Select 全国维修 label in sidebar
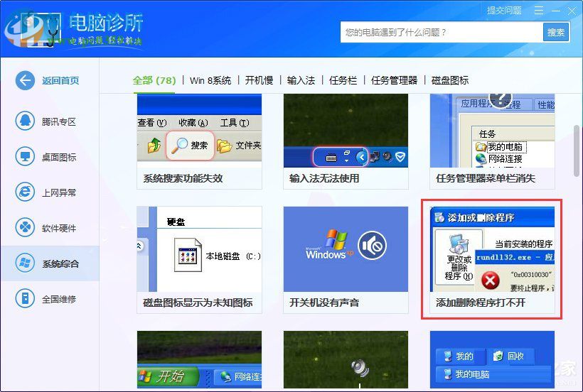Image resolution: width=583 pixels, height=392 pixels. click(x=59, y=299)
